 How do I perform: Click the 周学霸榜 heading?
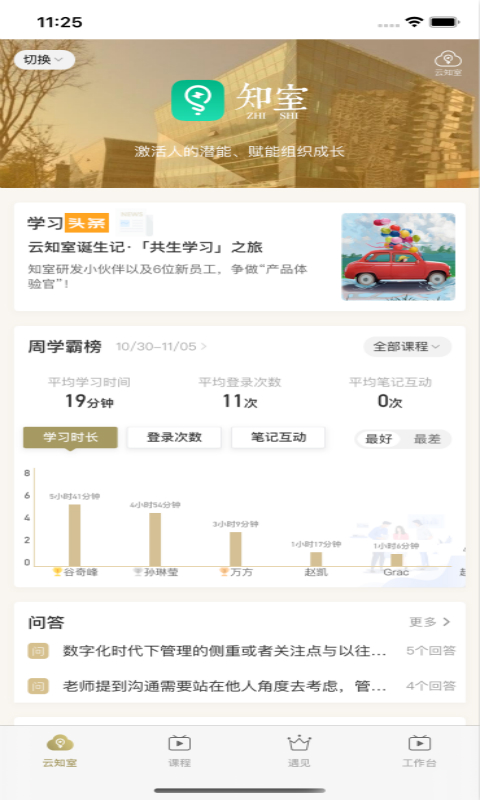(x=65, y=347)
